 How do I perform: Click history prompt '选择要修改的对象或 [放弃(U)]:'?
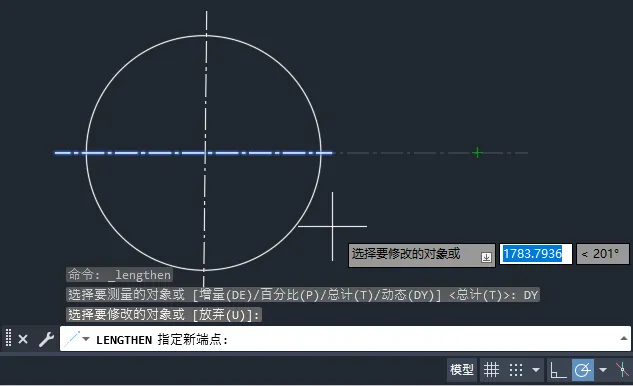pos(164,315)
